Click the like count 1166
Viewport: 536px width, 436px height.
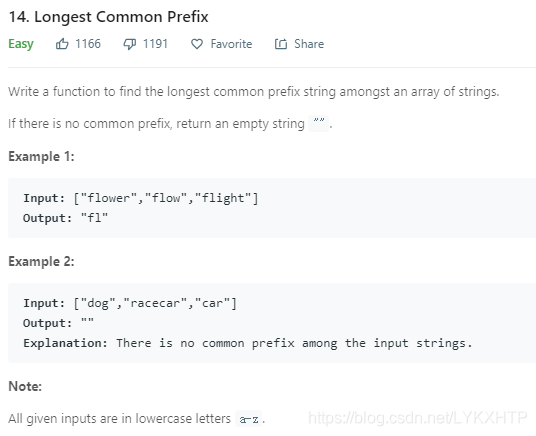88,44
